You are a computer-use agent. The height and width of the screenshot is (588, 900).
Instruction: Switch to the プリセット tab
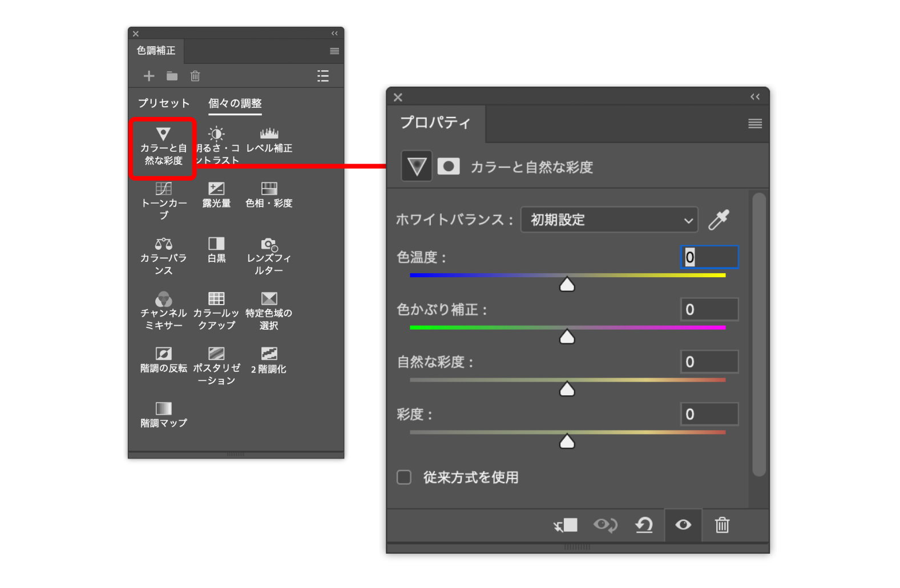coord(163,103)
